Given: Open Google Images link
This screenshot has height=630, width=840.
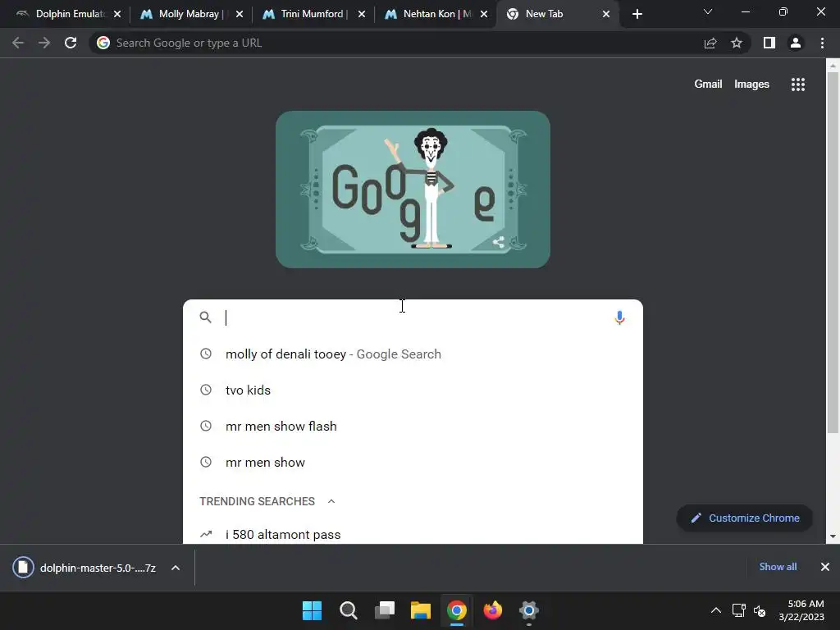Looking at the screenshot, I should point(751,84).
